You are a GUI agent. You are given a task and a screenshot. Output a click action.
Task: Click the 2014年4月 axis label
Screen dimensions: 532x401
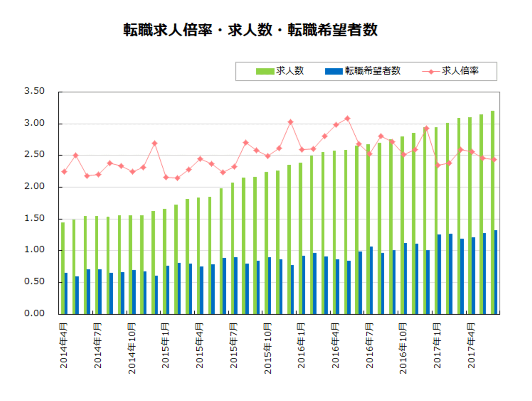click(x=63, y=346)
